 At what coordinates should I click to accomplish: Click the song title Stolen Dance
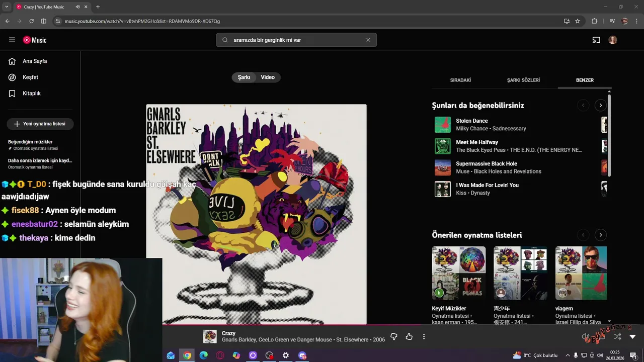pos(472,121)
